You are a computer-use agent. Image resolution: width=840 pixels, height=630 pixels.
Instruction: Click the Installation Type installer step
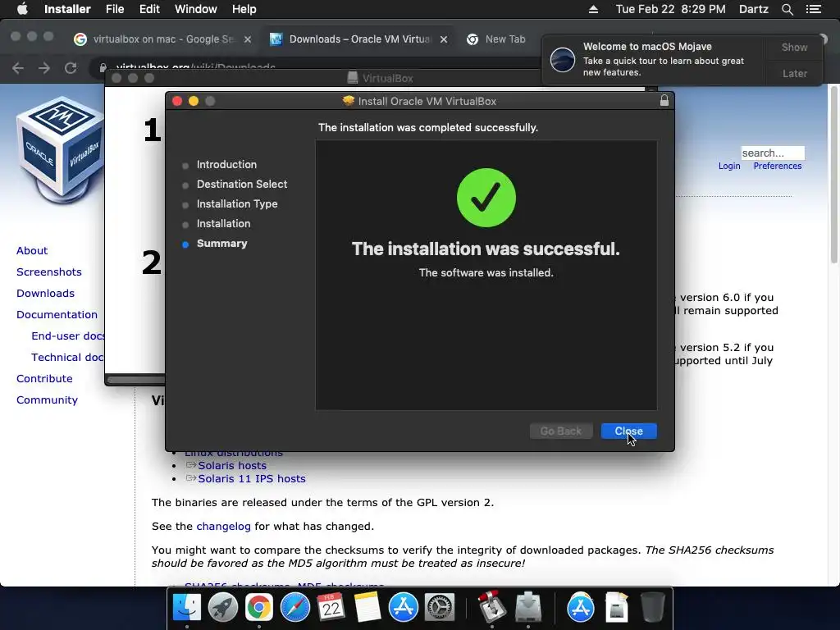[x=237, y=204]
